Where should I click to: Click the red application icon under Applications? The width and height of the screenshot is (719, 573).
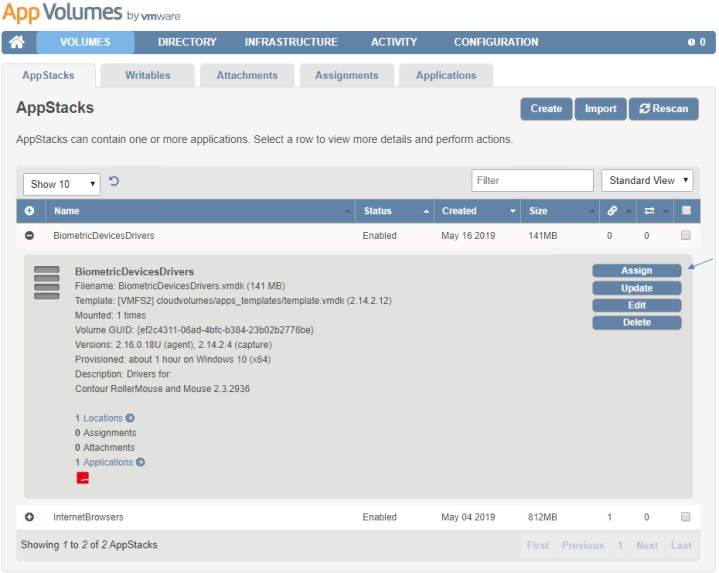[x=83, y=478]
